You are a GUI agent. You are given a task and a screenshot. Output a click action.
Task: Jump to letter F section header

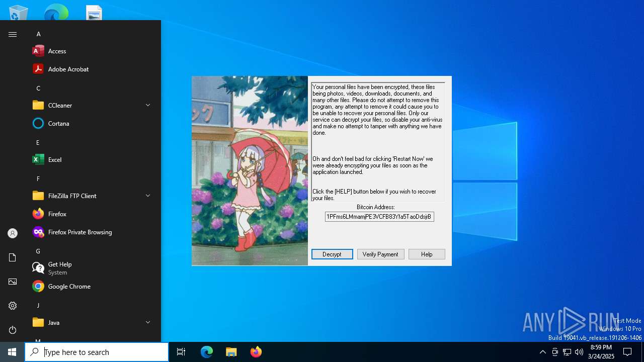[38, 179]
